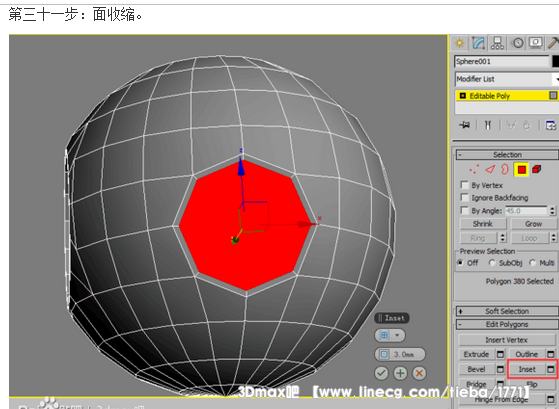Expand the Soft Selection rollout
Viewport: 559px width, 409px height.
coord(507,311)
